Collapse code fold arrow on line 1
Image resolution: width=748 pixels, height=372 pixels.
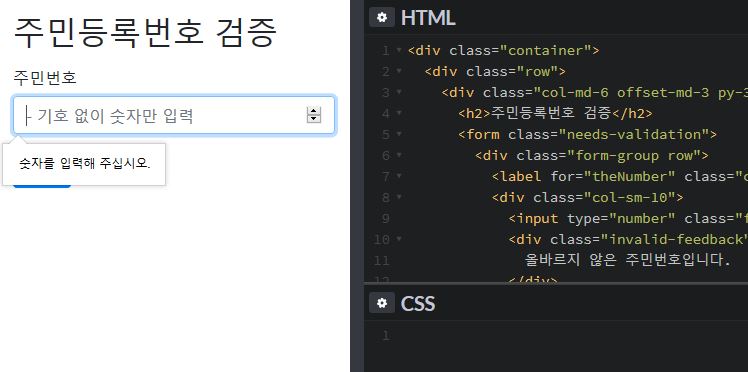[399, 50]
